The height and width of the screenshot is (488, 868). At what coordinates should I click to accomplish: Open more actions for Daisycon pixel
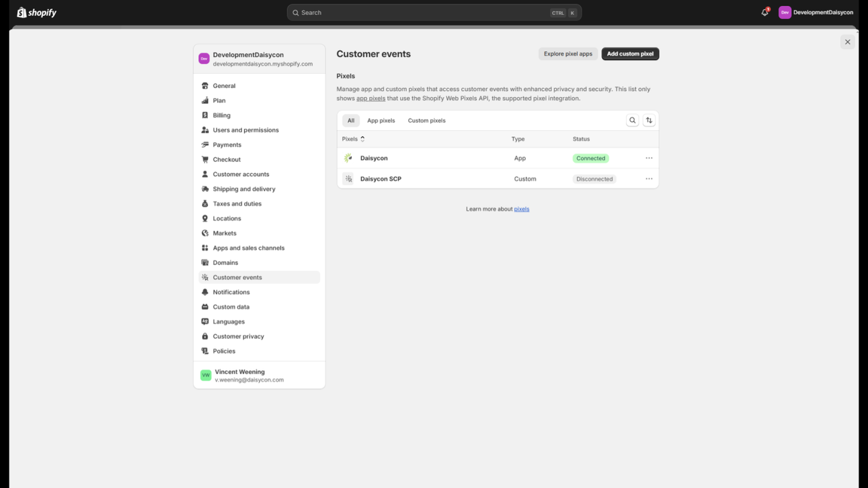click(649, 158)
